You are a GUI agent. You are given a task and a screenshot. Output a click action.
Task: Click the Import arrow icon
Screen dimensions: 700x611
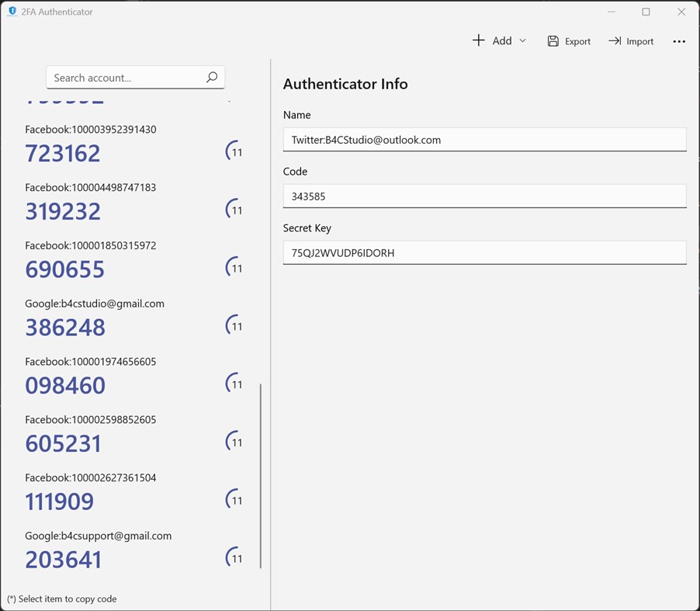tap(614, 40)
